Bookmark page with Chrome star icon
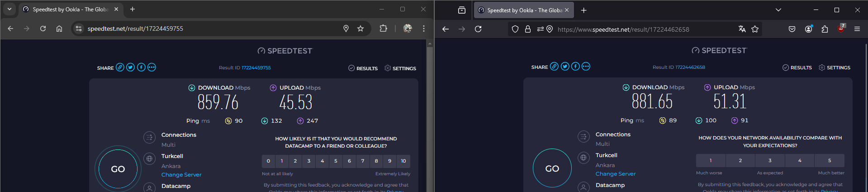Image resolution: width=868 pixels, height=192 pixels. tap(360, 29)
